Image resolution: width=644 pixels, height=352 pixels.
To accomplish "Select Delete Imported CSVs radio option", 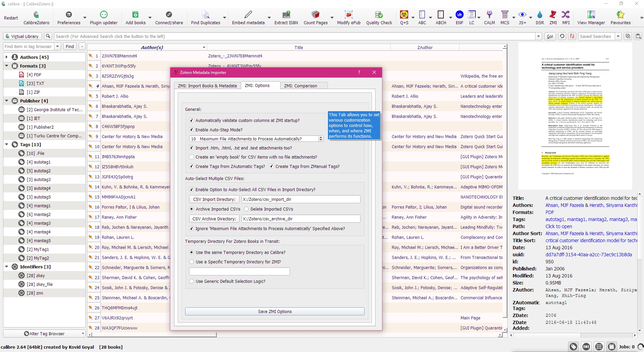I will tap(246, 209).
